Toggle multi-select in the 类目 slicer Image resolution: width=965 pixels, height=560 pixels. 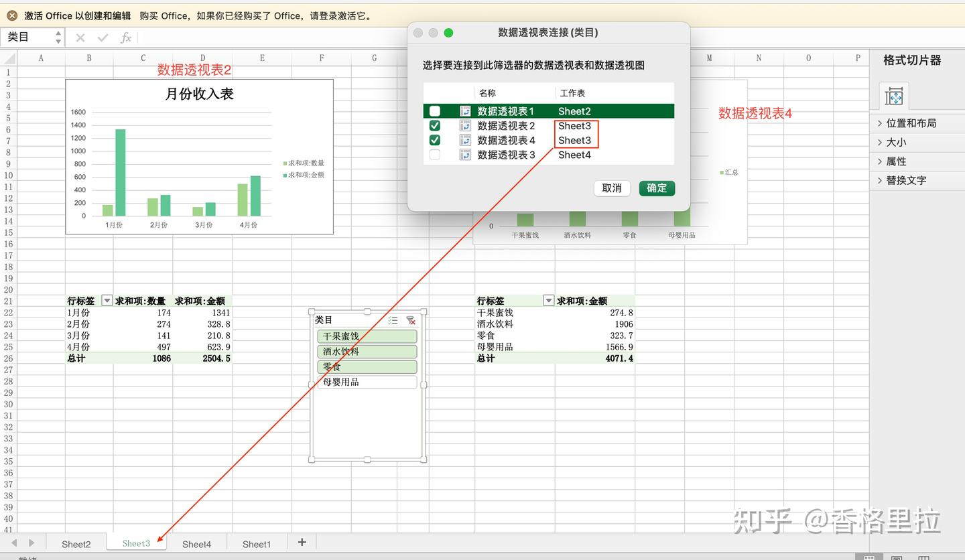click(393, 320)
